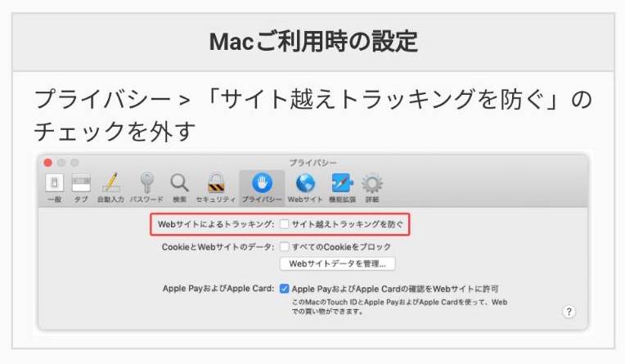Uncheck the Apple Pay confirmation checkbox
This screenshot has height=364, width=625.
click(x=284, y=289)
